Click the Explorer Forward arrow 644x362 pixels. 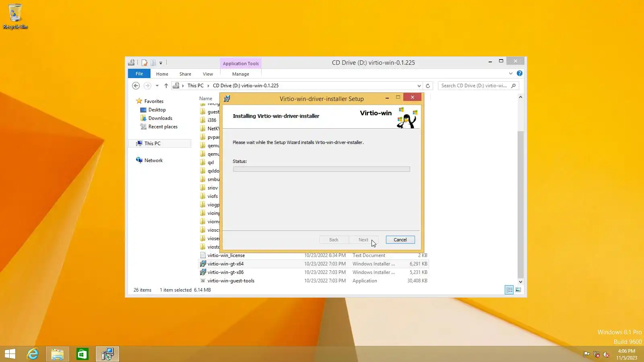(x=147, y=86)
